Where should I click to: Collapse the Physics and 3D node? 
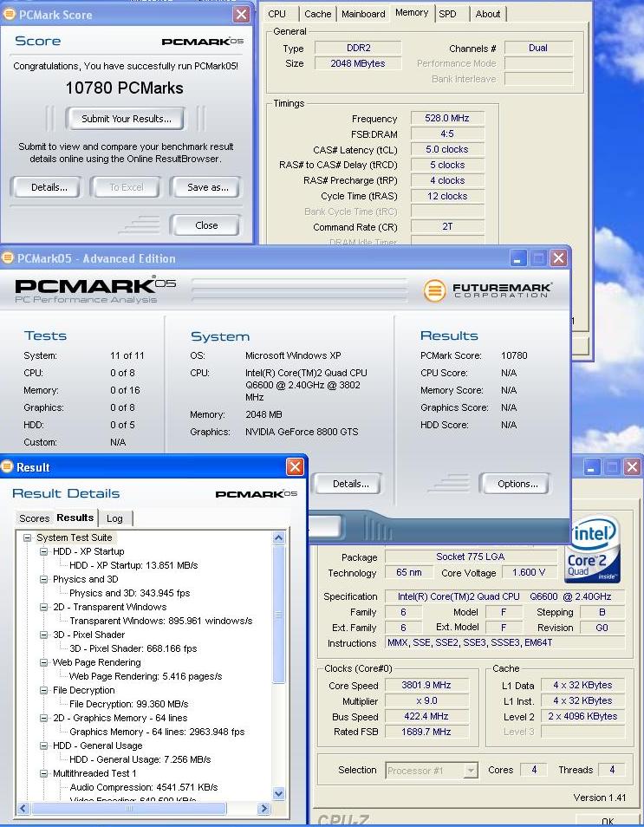(44, 579)
